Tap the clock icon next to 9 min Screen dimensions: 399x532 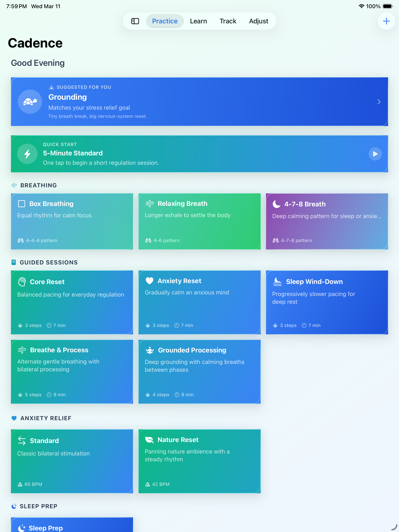click(x=49, y=395)
